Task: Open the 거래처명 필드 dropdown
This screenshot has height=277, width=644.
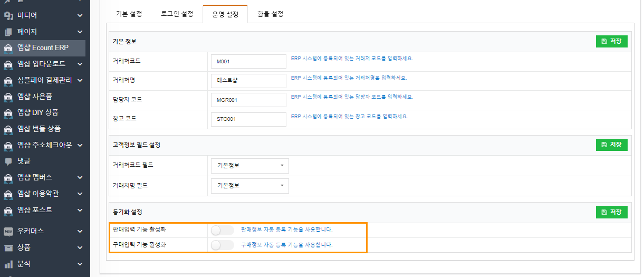Action: (249, 186)
